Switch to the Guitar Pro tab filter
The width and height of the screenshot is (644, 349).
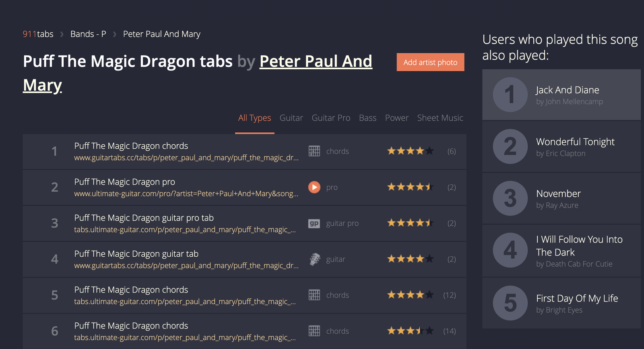click(331, 118)
